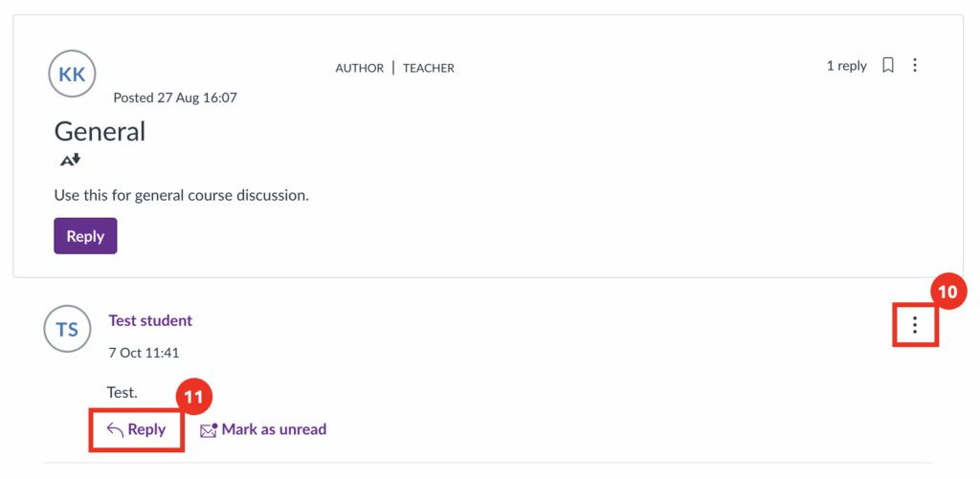The height and width of the screenshot is (479, 980).
Task: Click the translate icon below General
Action: [x=70, y=161]
